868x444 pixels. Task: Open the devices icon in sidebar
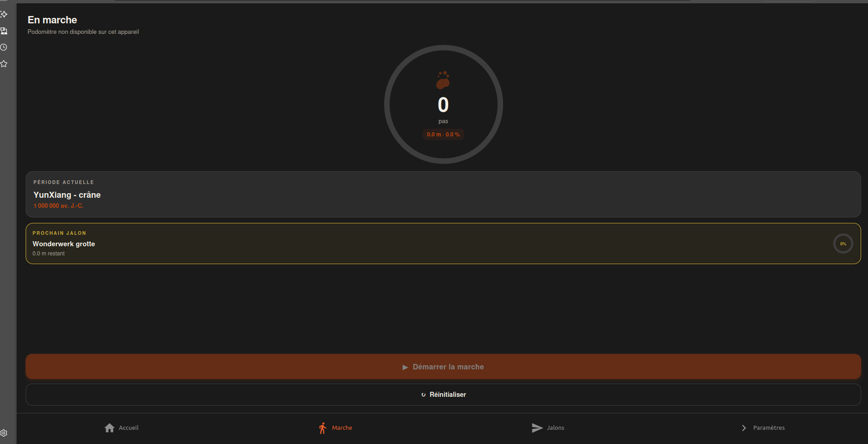[x=4, y=31]
